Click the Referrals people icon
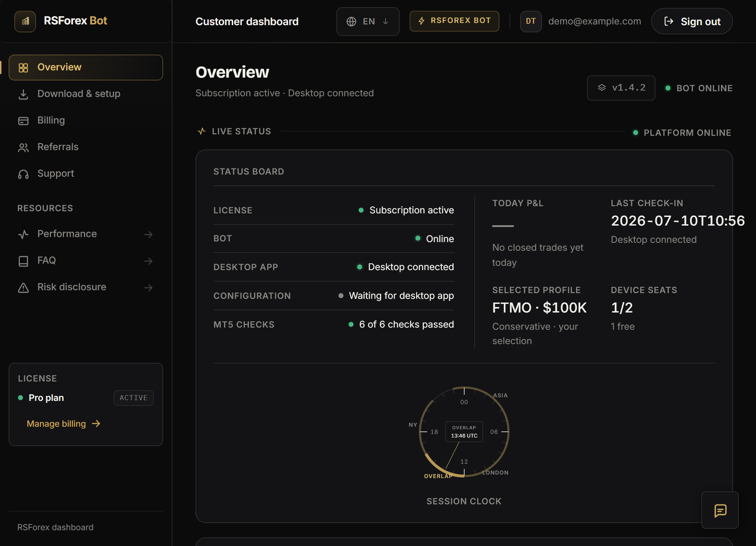The width and height of the screenshot is (756, 546). 23,148
